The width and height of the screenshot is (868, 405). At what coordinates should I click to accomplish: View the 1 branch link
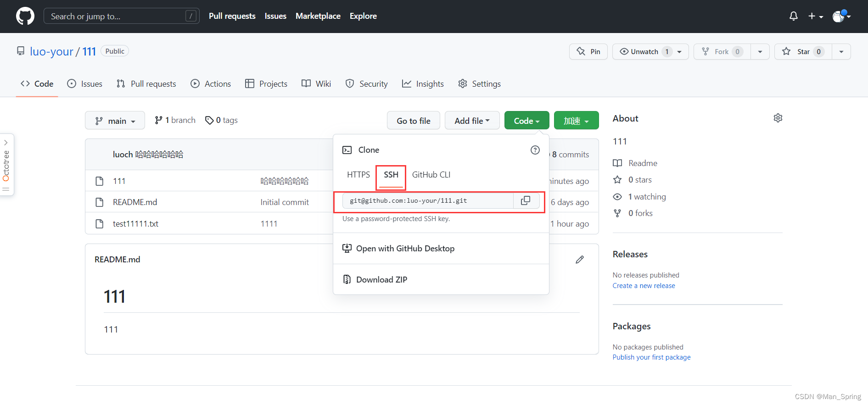point(175,120)
